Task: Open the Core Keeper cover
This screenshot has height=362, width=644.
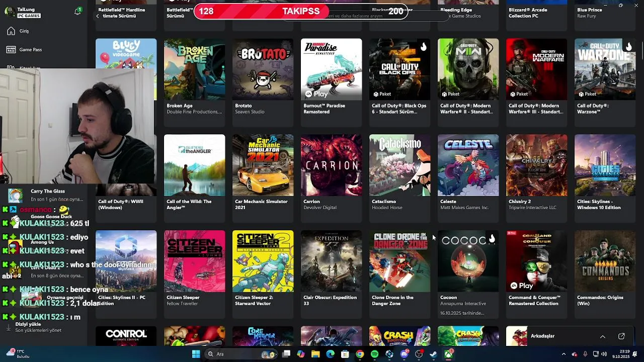Action: [263, 336]
